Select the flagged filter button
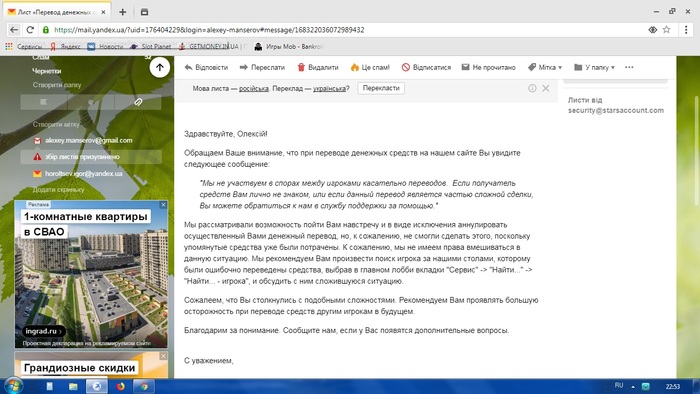700x394 pixels. tap(44, 102)
